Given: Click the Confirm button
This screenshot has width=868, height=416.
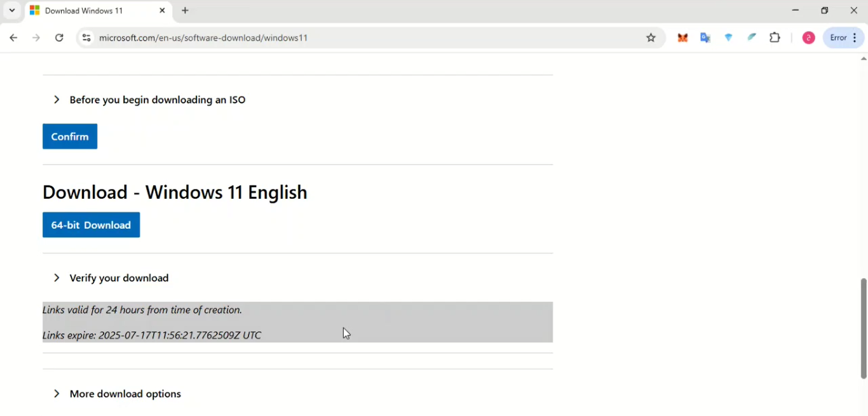Looking at the screenshot, I should [x=70, y=137].
